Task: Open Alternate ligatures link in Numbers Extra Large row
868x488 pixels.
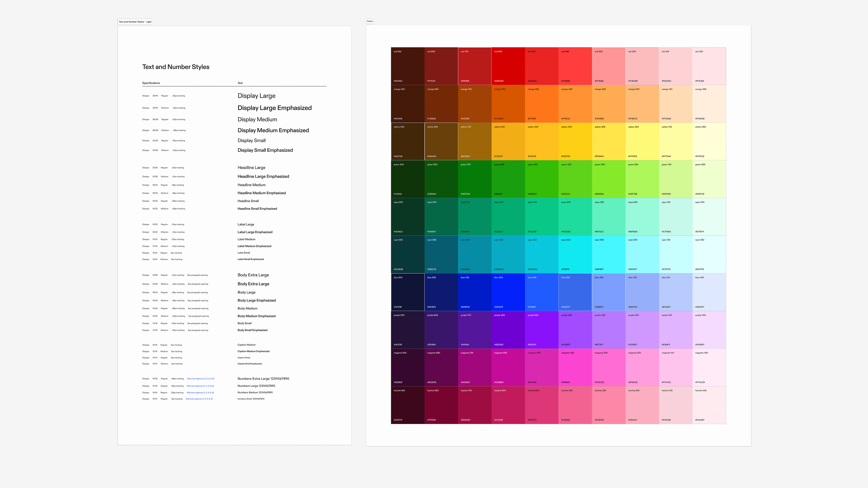Action: click(x=200, y=379)
